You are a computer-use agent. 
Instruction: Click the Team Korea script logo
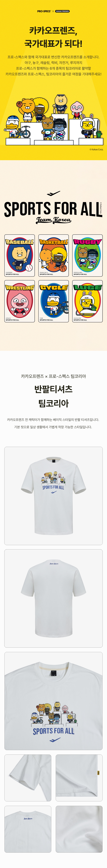[53, 220]
